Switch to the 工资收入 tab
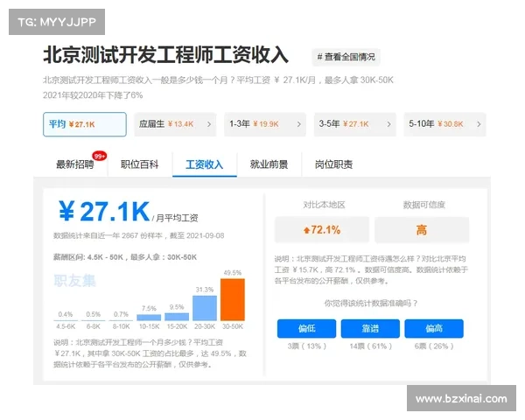Image resolution: width=525 pixels, height=420 pixels. [x=205, y=164]
